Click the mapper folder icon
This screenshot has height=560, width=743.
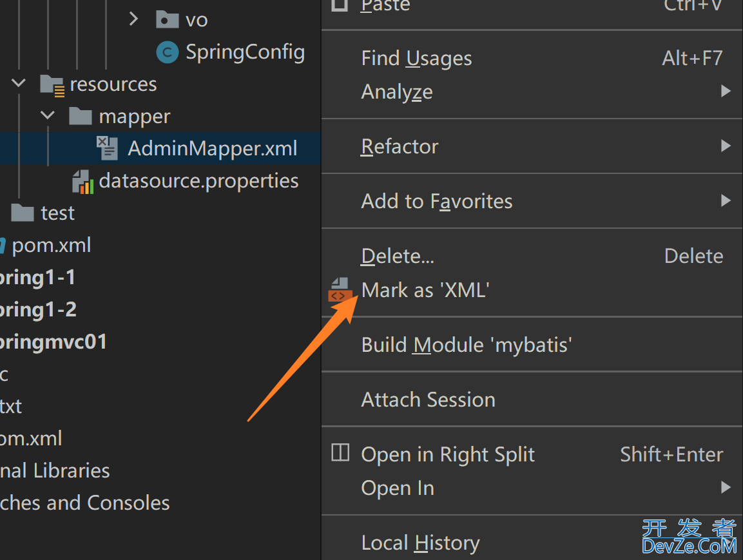point(80,116)
